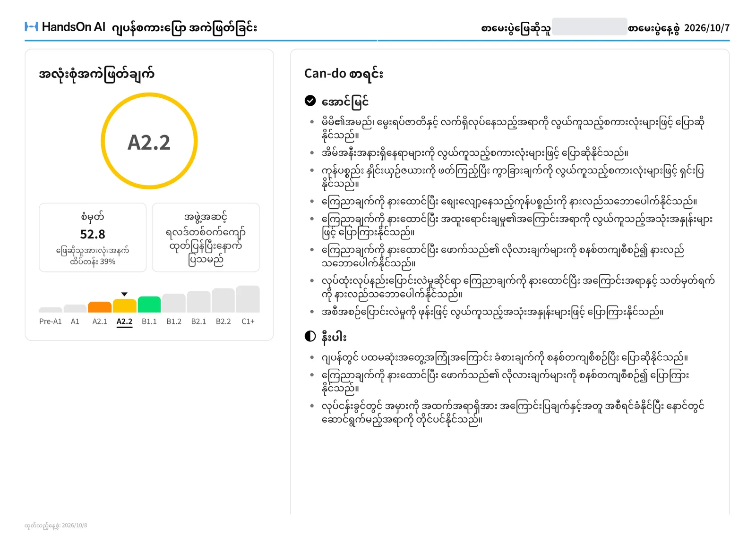
Task: Click the can-do item starting လုပ်ငန်းခွင်တွင်
Action: click(x=513, y=413)
